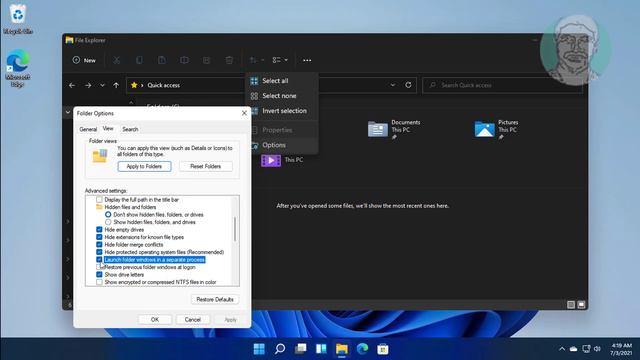The height and width of the screenshot is (360, 640).
Task: Confirm Folder Options with OK
Action: coord(155,320)
